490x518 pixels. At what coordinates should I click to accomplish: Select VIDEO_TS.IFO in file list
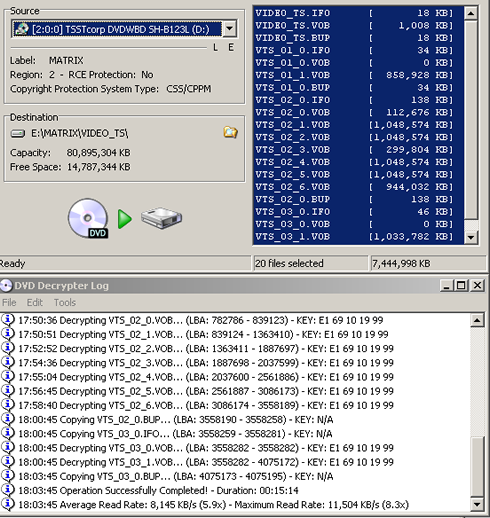click(x=358, y=13)
